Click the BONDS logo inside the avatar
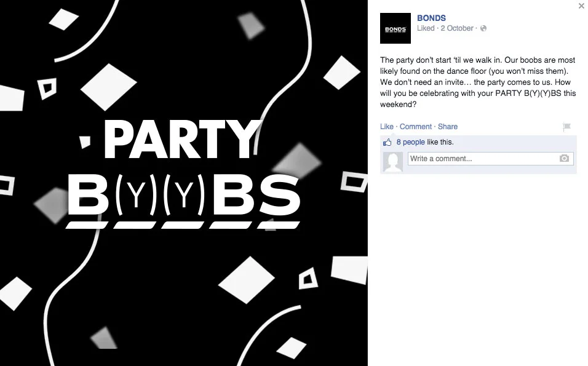 point(395,30)
